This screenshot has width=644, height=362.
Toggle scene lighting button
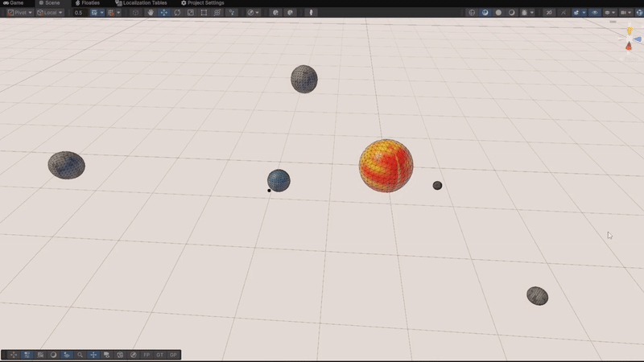click(563, 13)
